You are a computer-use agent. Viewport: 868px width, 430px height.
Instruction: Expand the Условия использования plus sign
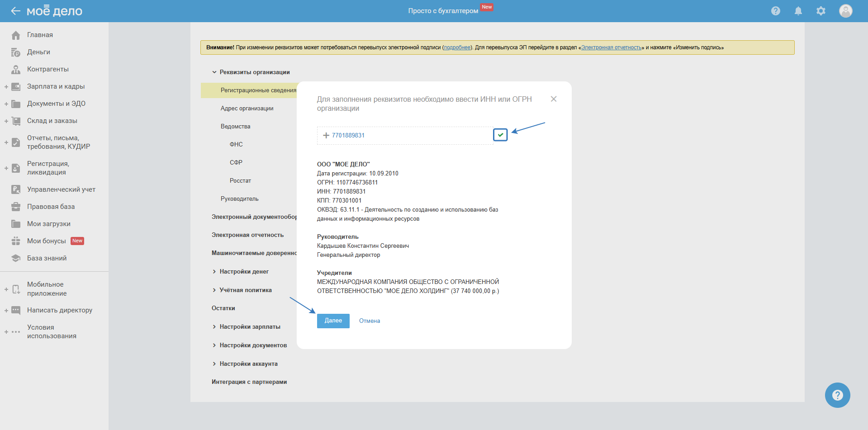(6, 332)
